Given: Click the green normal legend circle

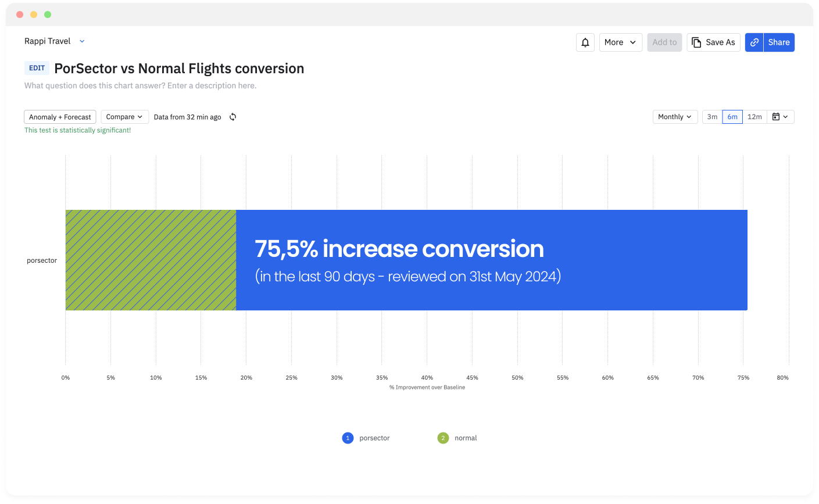Looking at the screenshot, I should [x=443, y=438].
